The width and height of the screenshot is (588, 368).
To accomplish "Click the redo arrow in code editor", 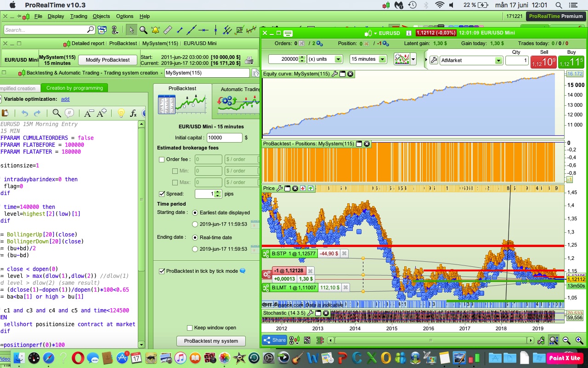I will click(x=37, y=113).
